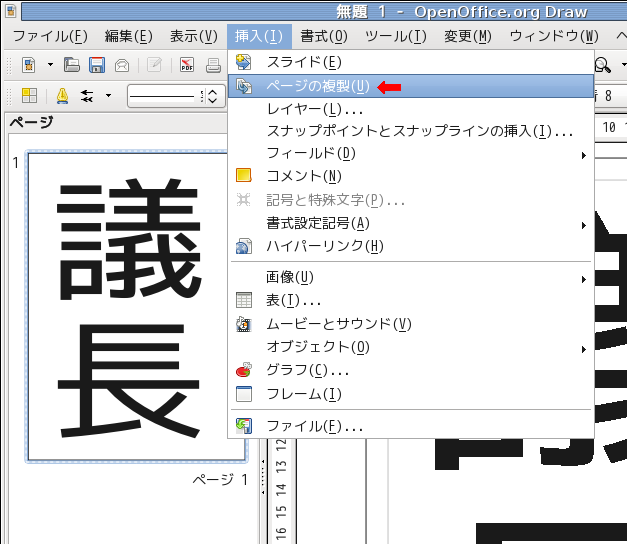Select ページの複製 from the menu
This screenshot has height=544, width=627.
point(317,86)
